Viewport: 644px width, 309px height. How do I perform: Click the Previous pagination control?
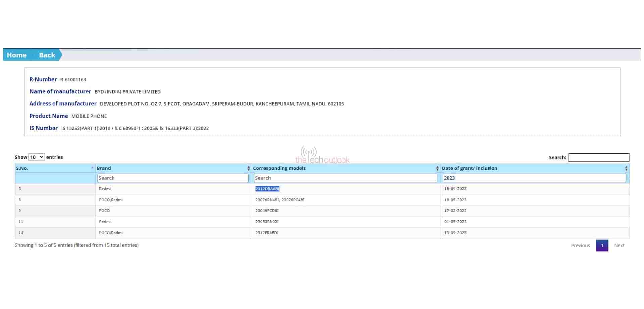(580, 246)
